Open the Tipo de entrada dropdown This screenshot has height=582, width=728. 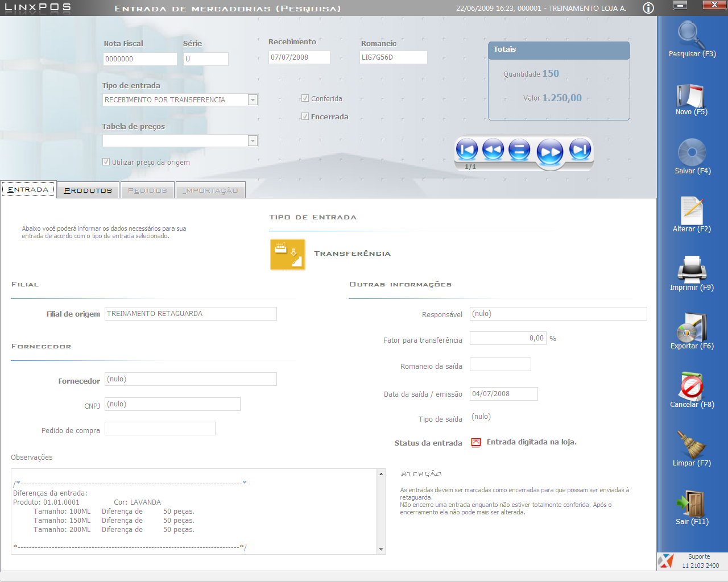(253, 100)
